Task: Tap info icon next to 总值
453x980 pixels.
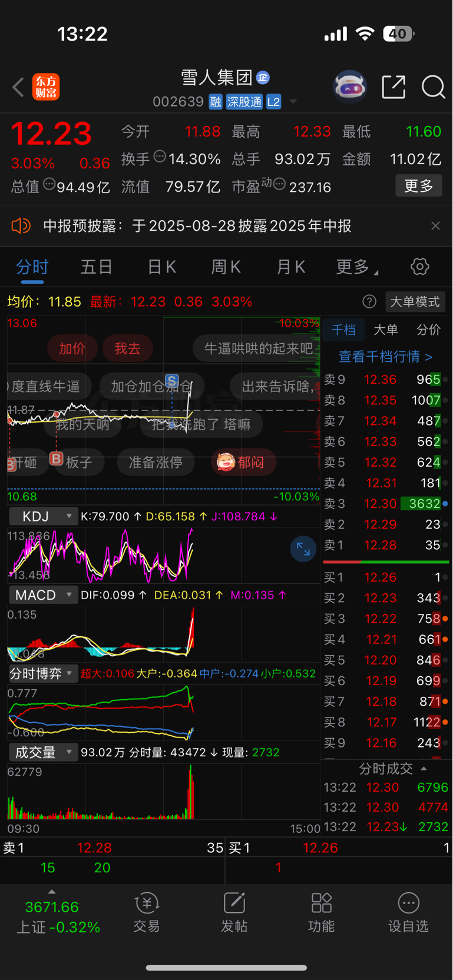Action: (x=49, y=184)
